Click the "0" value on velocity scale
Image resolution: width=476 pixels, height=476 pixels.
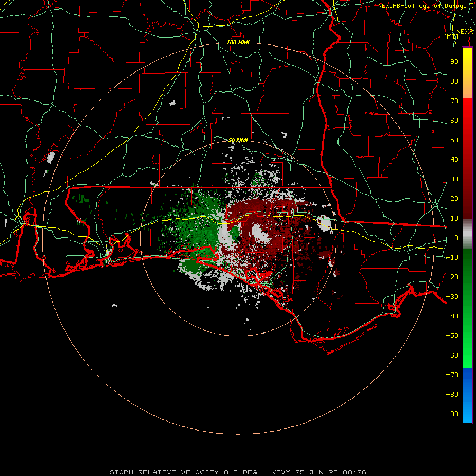456,237
